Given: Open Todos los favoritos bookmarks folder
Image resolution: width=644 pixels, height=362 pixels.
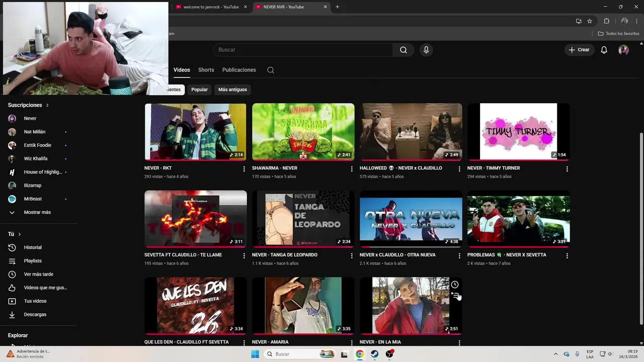Looking at the screenshot, I should pyautogui.click(x=618, y=34).
